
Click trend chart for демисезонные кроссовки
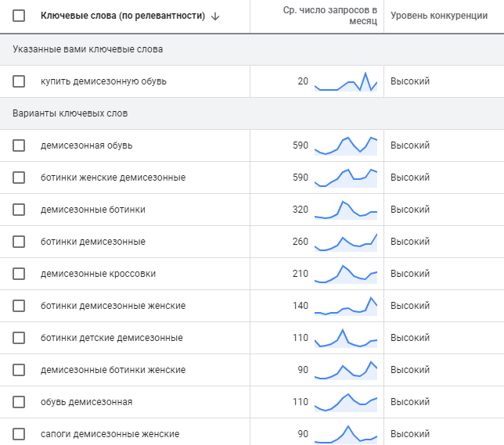tap(346, 274)
